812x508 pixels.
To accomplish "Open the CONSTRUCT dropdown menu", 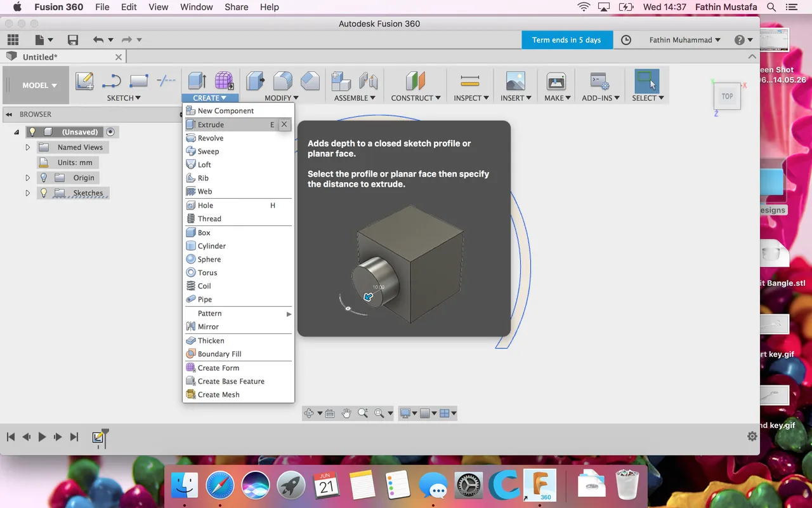I will coord(416,98).
